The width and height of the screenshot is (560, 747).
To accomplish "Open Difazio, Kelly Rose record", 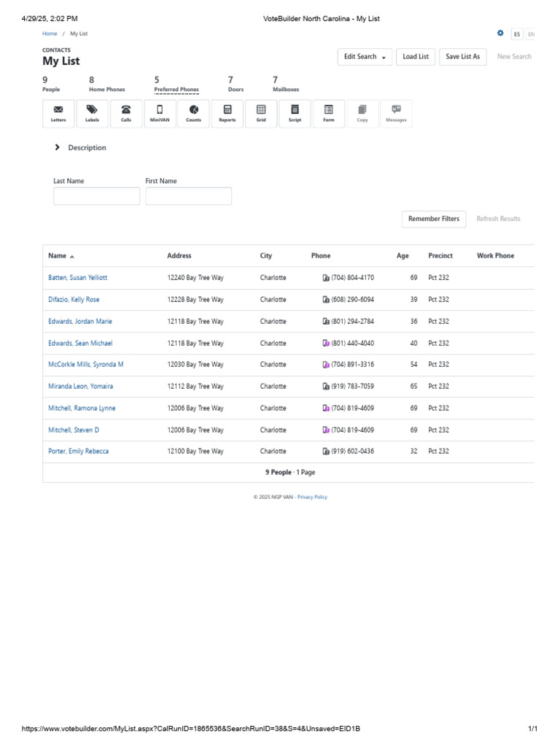I will pyautogui.click(x=74, y=300).
